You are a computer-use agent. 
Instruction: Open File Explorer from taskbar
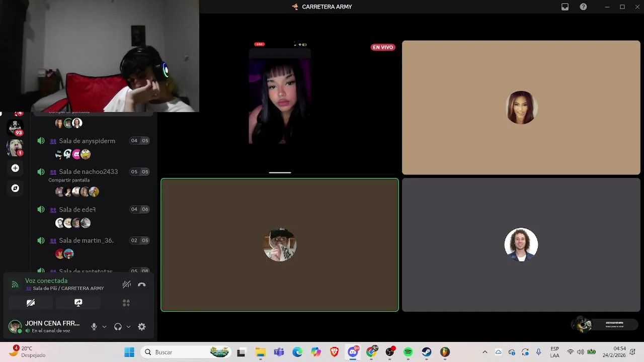[x=260, y=352]
